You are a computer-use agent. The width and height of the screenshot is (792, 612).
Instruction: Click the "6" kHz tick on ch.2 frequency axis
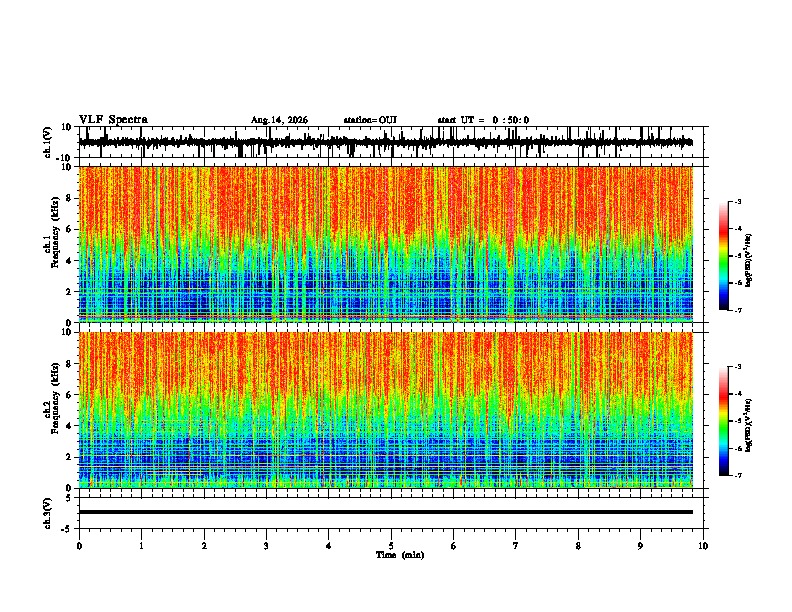tap(70, 395)
